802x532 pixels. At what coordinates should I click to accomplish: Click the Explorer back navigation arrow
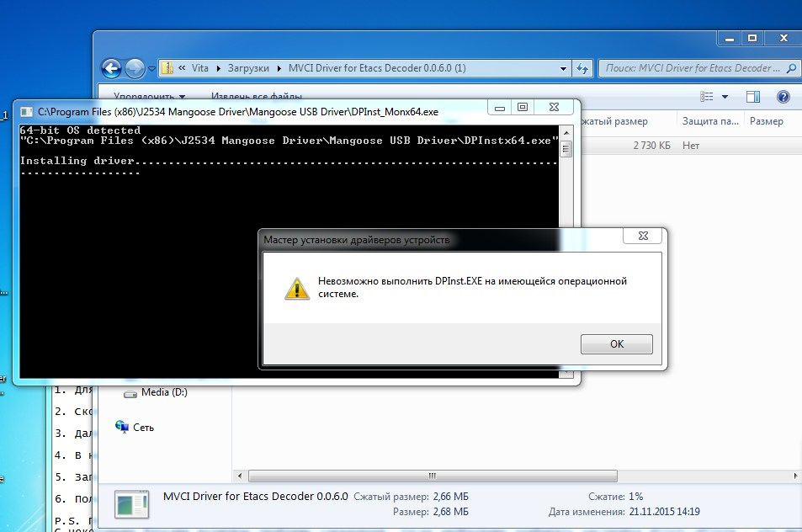111,68
